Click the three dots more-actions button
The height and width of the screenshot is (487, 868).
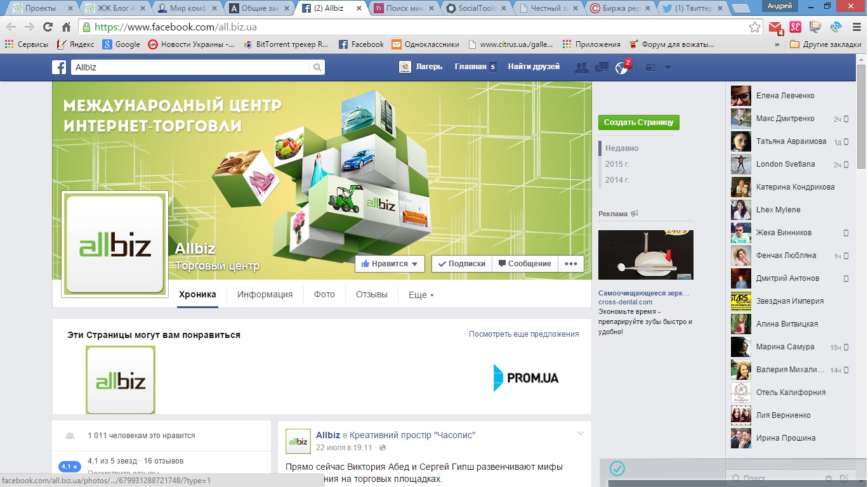(570, 264)
